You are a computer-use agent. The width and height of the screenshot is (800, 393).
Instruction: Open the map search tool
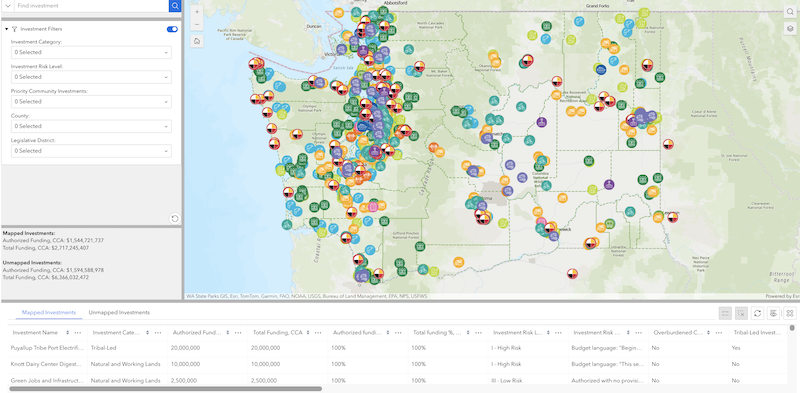[x=790, y=12]
